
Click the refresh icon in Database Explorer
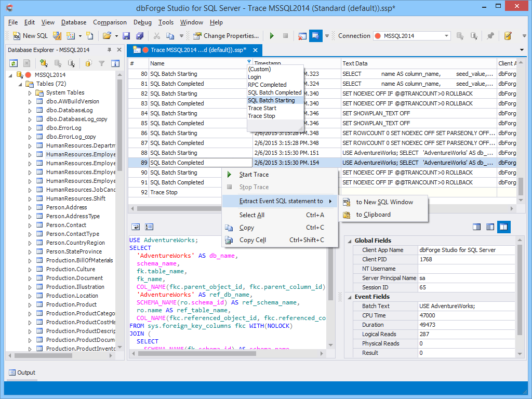[14, 63]
